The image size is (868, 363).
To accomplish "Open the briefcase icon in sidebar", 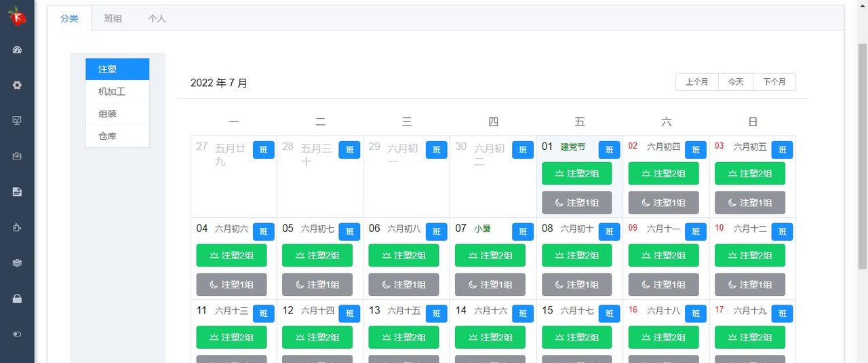I will 17,156.
